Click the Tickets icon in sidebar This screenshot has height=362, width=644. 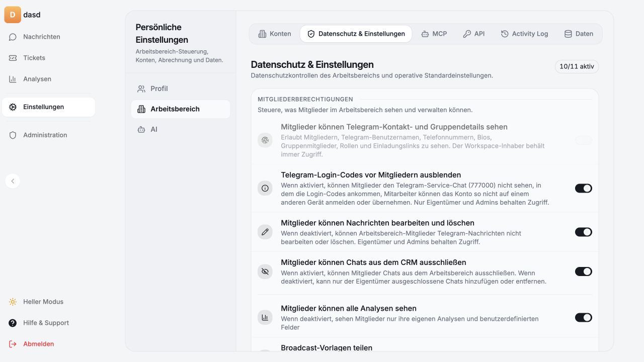click(13, 58)
